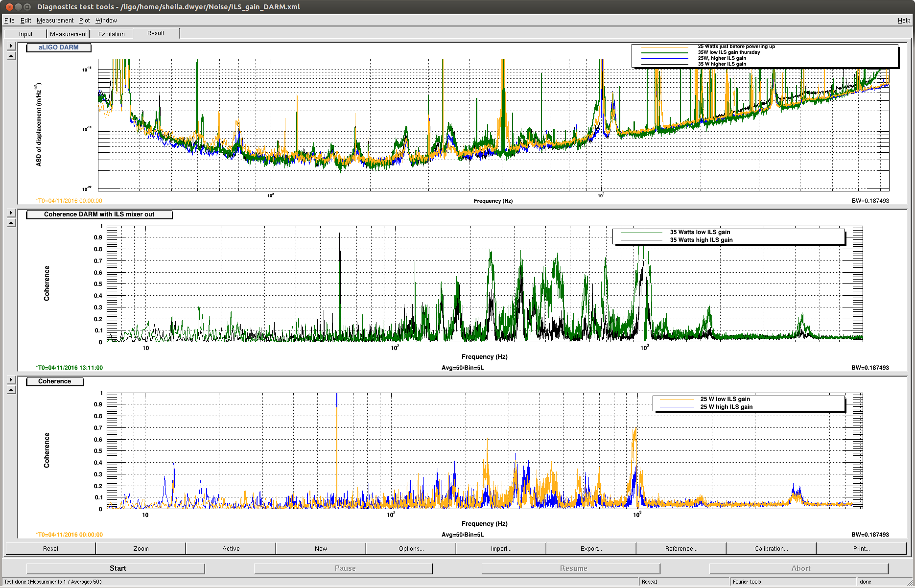Switch to the Measurement tab

tap(68, 34)
